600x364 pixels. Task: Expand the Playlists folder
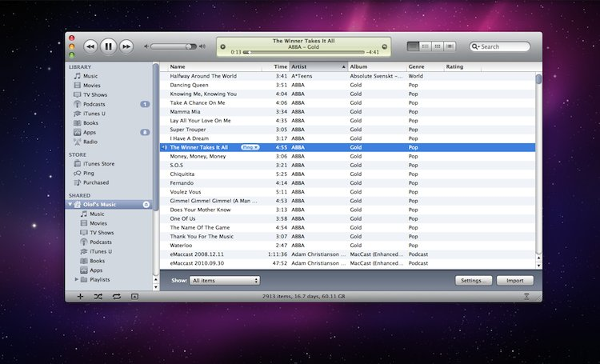click(77, 279)
